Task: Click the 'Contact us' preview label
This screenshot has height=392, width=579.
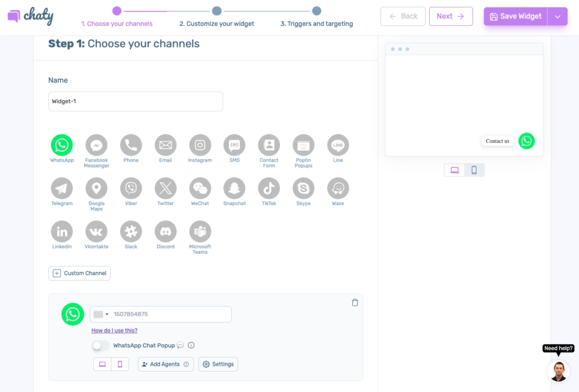Action: [498, 141]
